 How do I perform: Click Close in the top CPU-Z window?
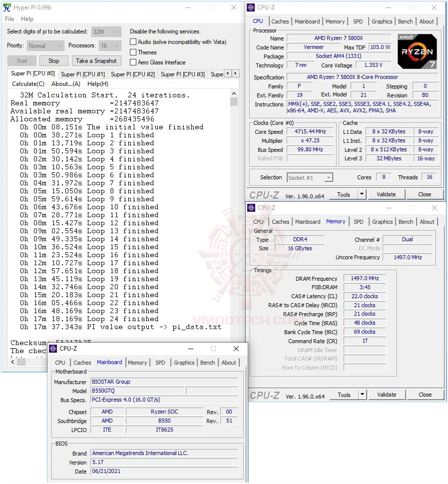[425, 194]
